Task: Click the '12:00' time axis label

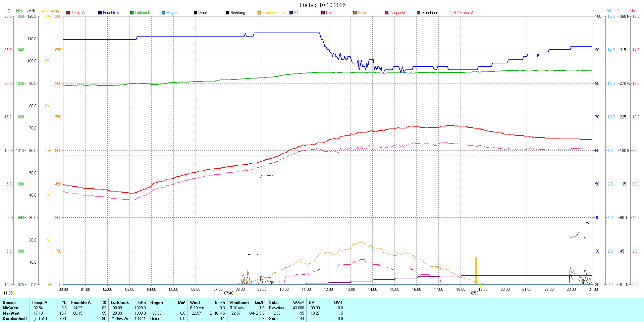Action: click(x=328, y=289)
